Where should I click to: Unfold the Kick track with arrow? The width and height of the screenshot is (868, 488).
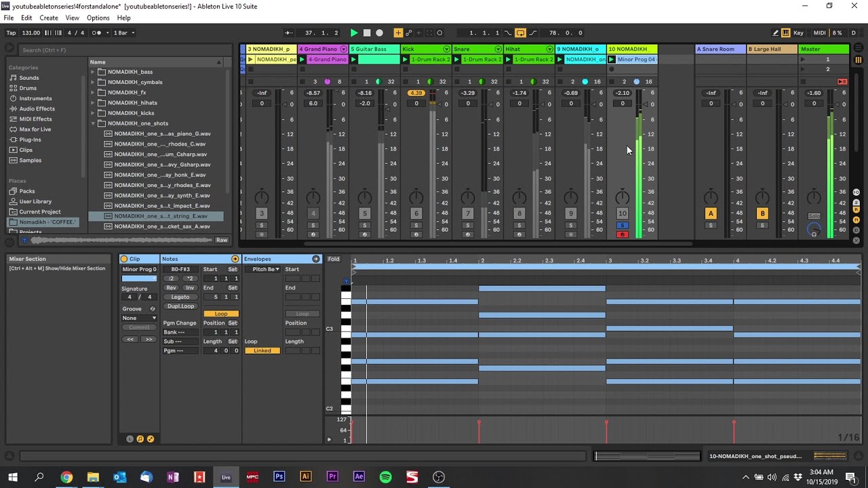point(446,49)
